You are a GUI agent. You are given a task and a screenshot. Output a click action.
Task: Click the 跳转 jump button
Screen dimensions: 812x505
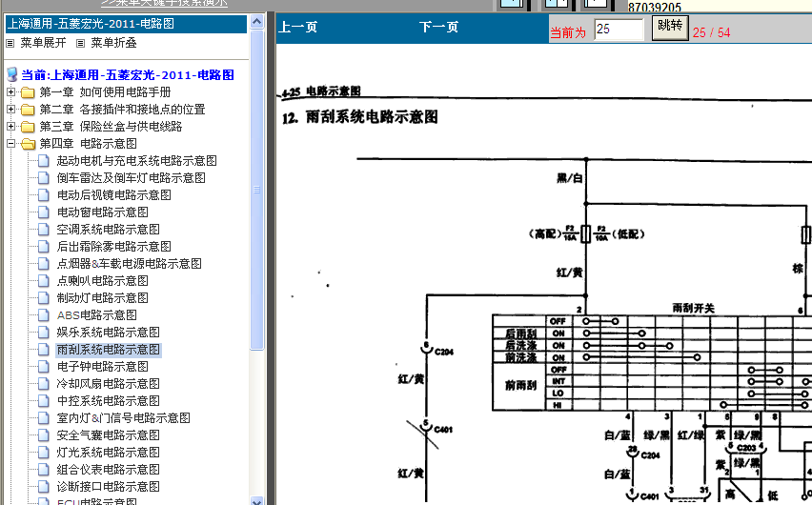(670, 27)
